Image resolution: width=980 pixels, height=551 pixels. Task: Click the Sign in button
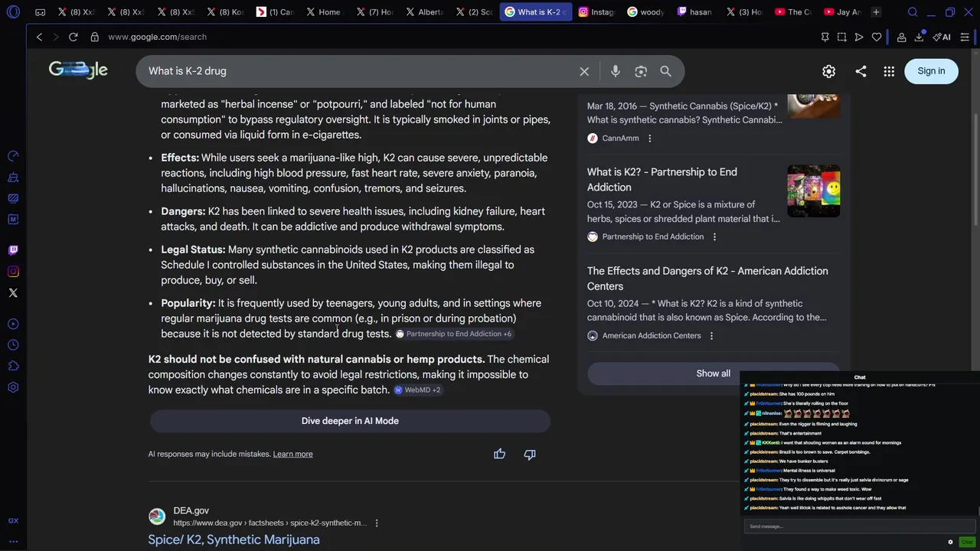point(931,71)
